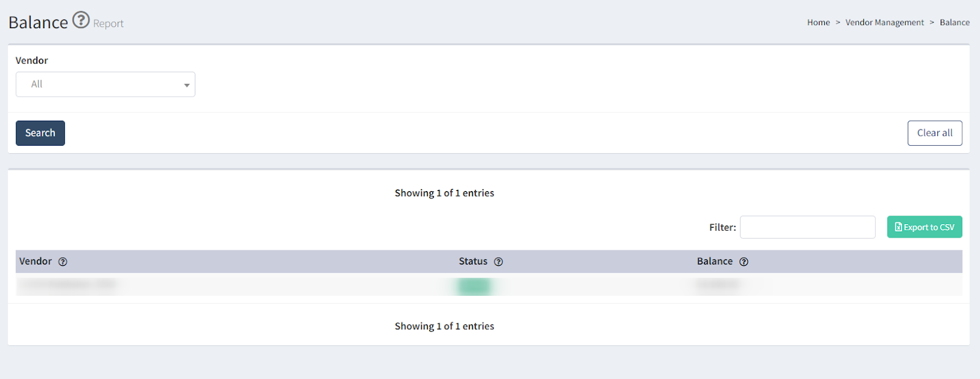This screenshot has height=379, width=980.
Task: Sort by Vendor column header
Action: click(36, 261)
